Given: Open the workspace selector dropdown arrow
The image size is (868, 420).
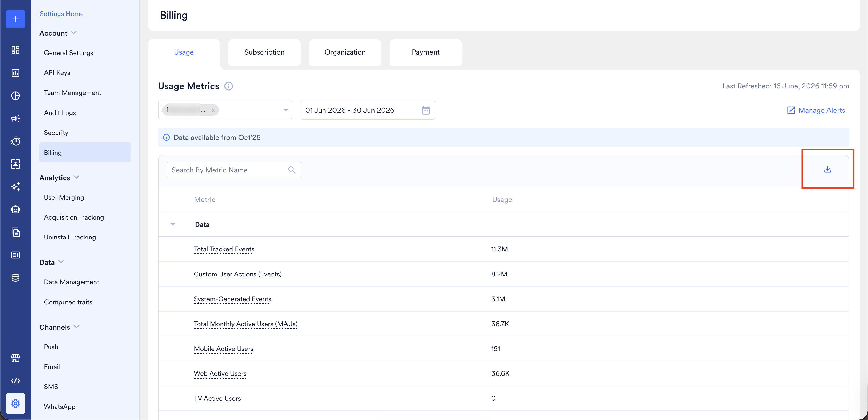Looking at the screenshot, I should click(x=285, y=110).
